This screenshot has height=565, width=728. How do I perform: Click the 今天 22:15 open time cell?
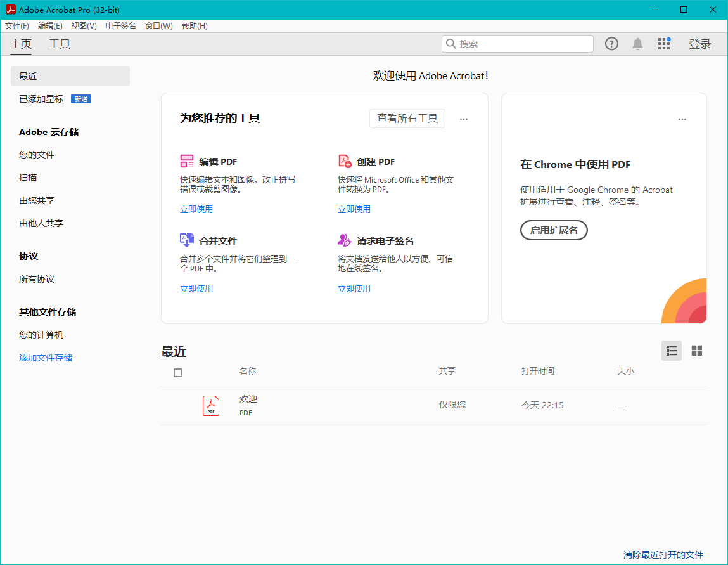click(x=542, y=405)
